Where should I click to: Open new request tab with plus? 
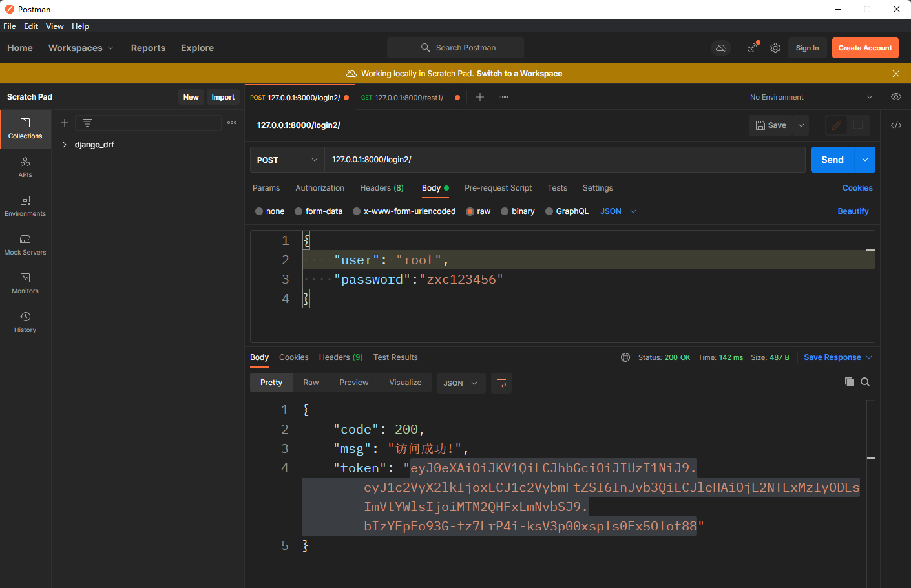[x=480, y=97]
